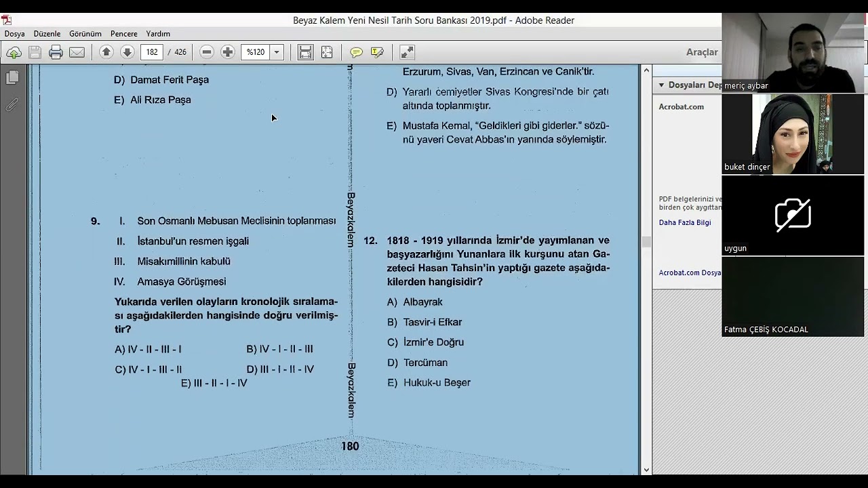Click item I. Son Osmanlı Mebusan Meclisinin toplanması
The image size is (868, 488).
click(x=227, y=221)
